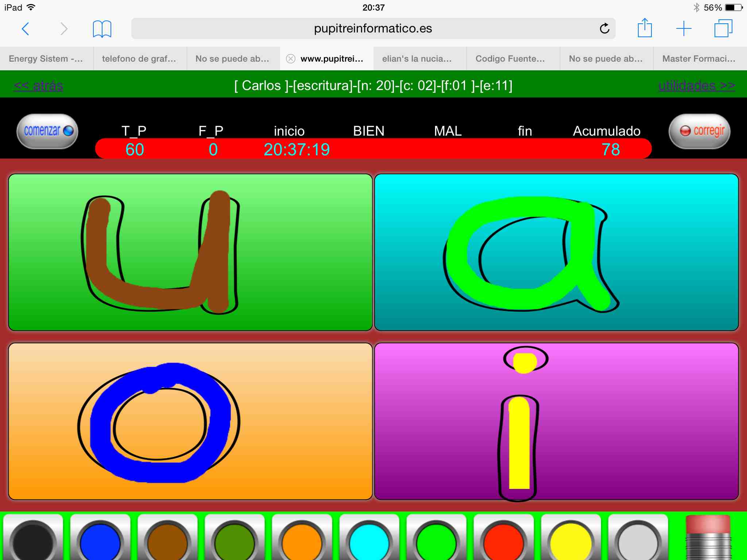Reload the page with refresh icon
Image resolution: width=747 pixels, height=560 pixels.
[x=604, y=28]
